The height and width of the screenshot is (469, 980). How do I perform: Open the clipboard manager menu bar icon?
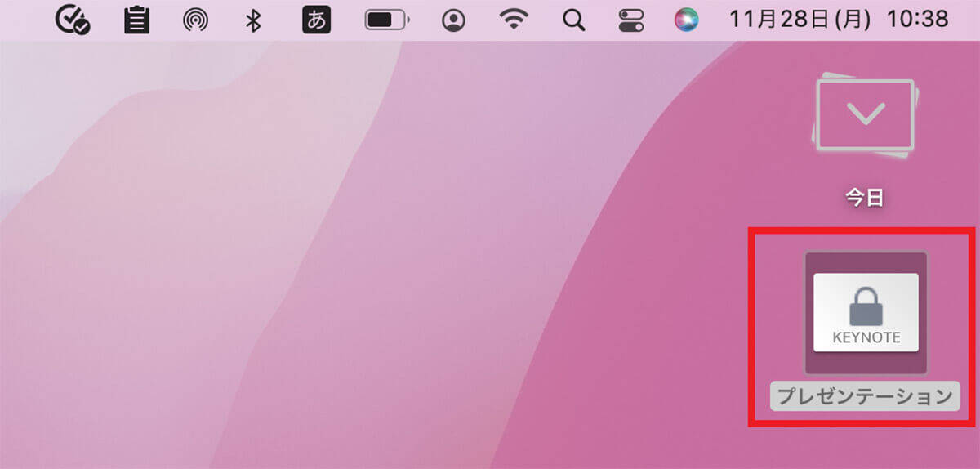[x=136, y=20]
